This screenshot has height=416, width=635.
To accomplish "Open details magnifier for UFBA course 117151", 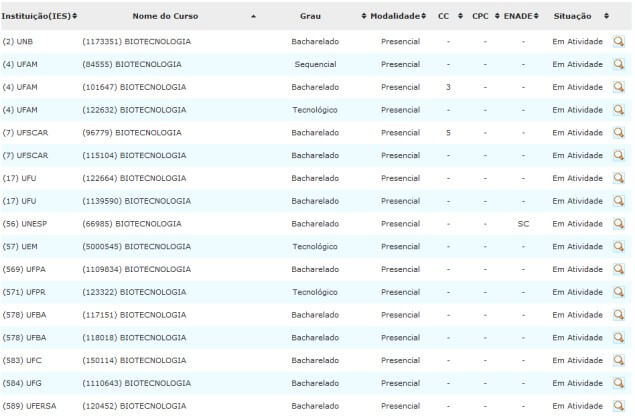I will [x=618, y=315].
